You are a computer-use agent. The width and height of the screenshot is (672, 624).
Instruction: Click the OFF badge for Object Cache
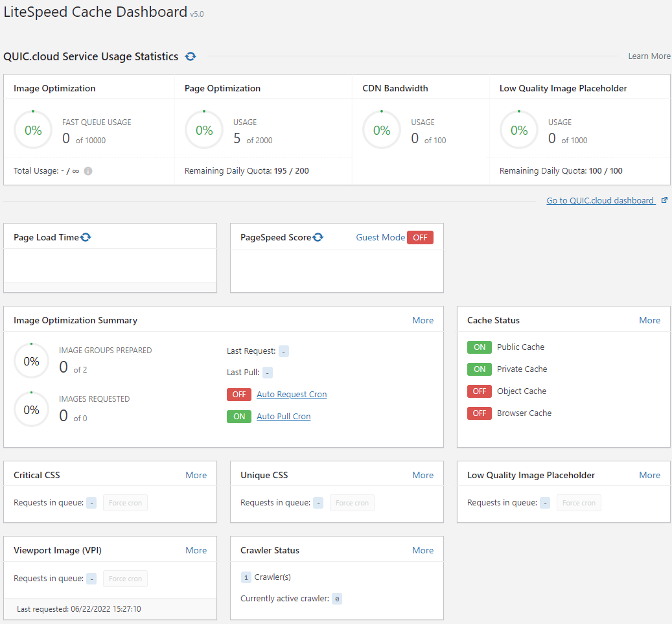click(x=479, y=391)
